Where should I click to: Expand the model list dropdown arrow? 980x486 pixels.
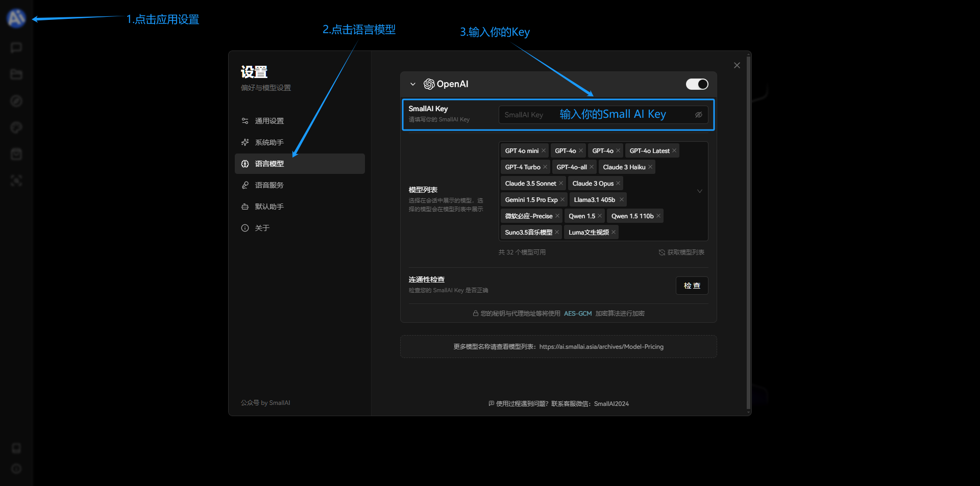pyautogui.click(x=700, y=191)
